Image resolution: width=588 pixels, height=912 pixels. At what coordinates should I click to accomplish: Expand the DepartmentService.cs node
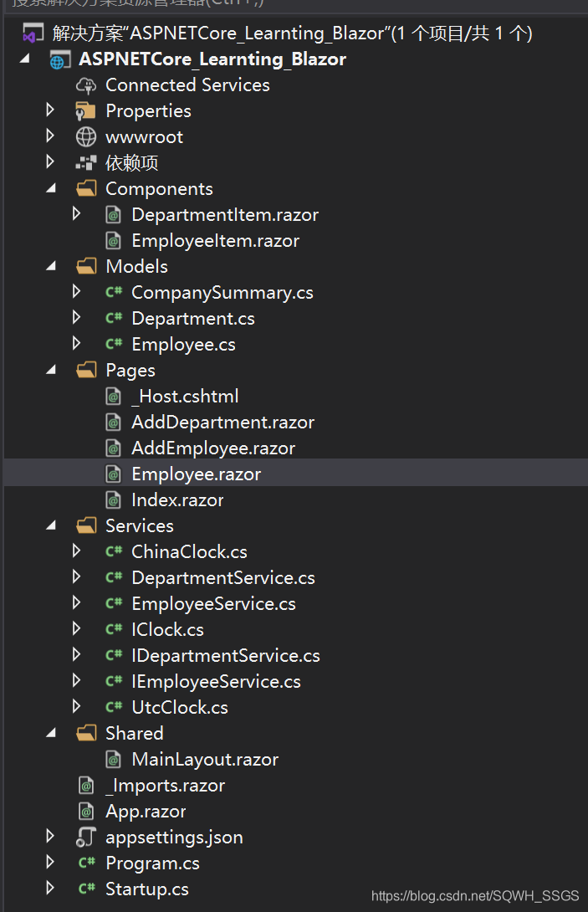pos(76,577)
